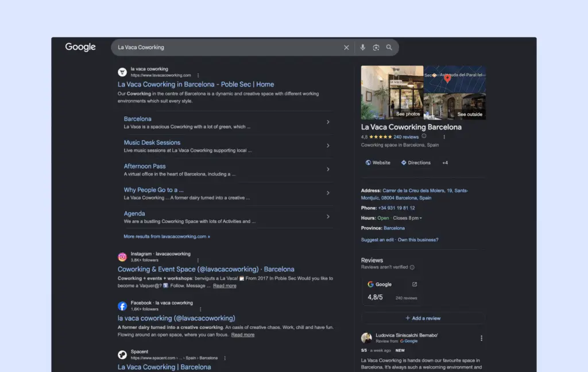Click the Instagram result icon
Screen dimensions: 588x372
[122, 257]
